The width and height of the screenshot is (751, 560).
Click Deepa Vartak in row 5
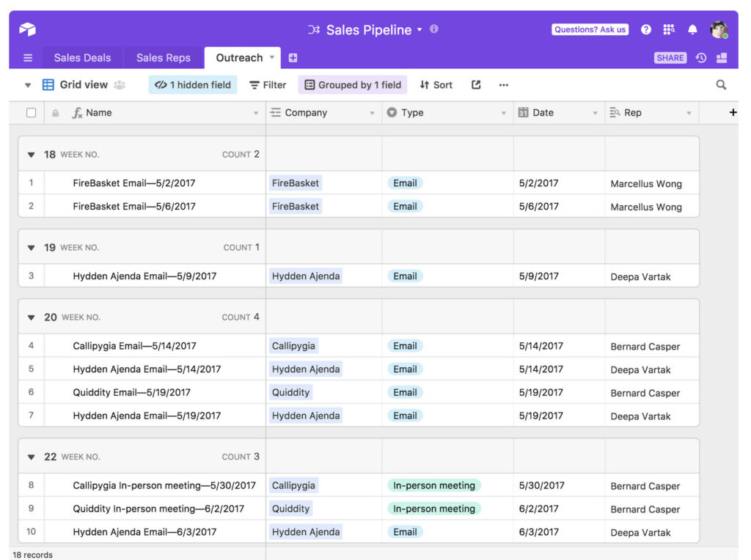coord(640,370)
